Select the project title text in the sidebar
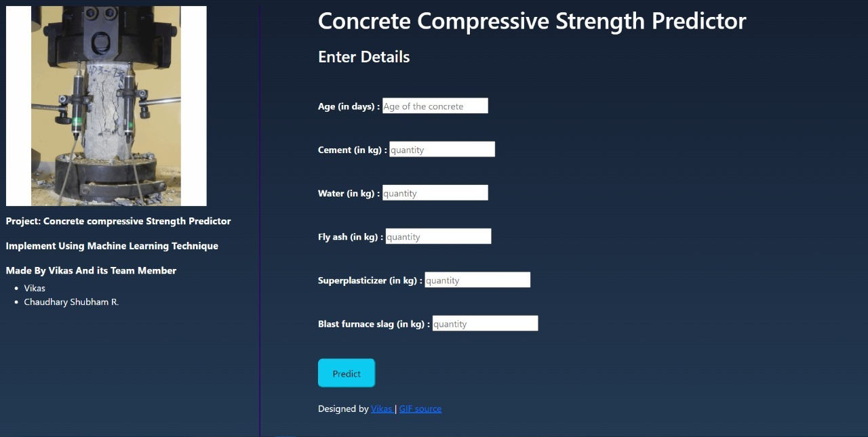 pos(118,221)
